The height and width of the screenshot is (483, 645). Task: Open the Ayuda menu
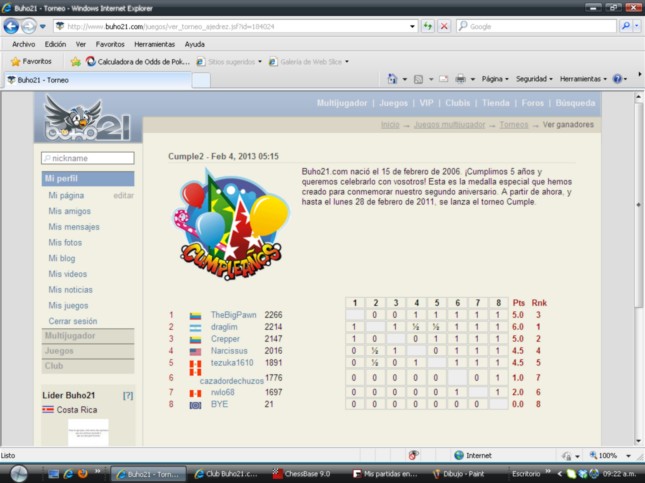click(x=195, y=44)
